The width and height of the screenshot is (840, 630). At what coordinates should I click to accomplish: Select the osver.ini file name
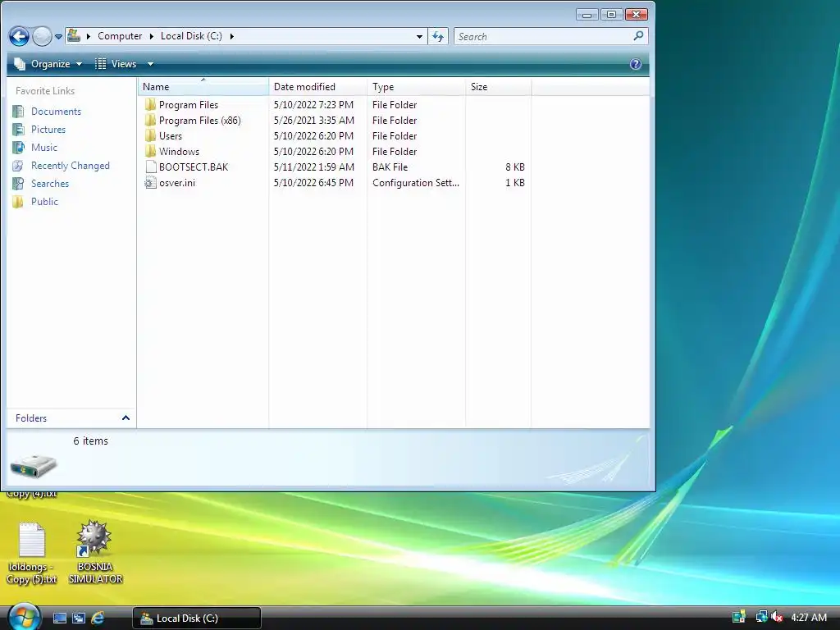point(177,183)
